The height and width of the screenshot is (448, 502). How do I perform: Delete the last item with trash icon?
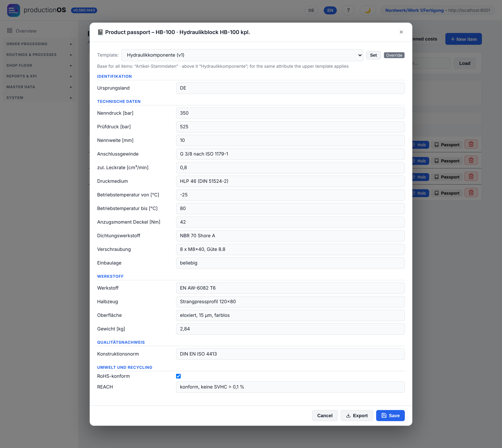[471, 192]
